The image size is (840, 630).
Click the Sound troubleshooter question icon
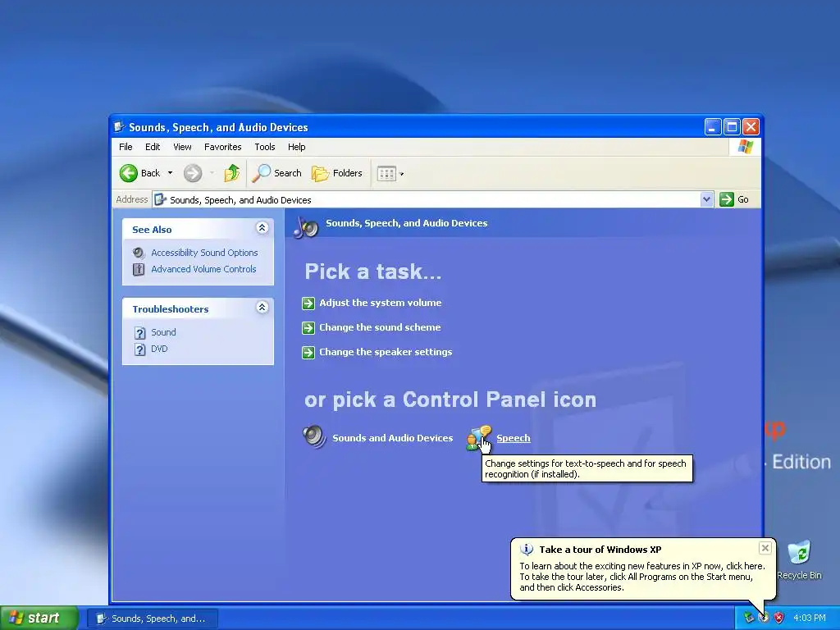tap(139, 333)
